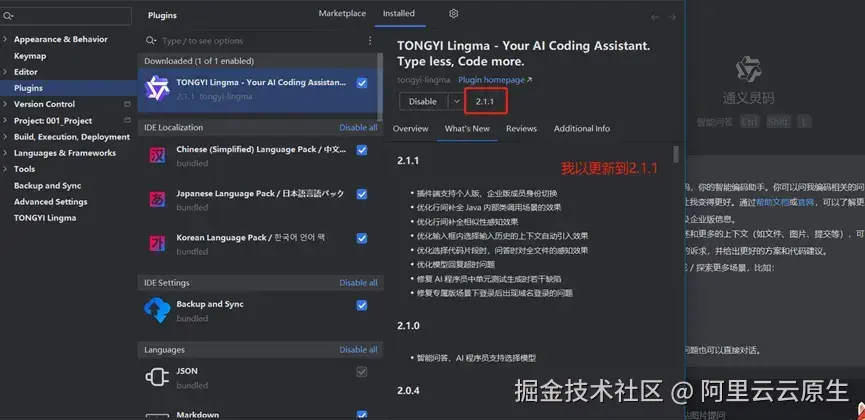Click the JSON plugin plug icon
The width and height of the screenshot is (865, 420).
pyautogui.click(x=157, y=377)
